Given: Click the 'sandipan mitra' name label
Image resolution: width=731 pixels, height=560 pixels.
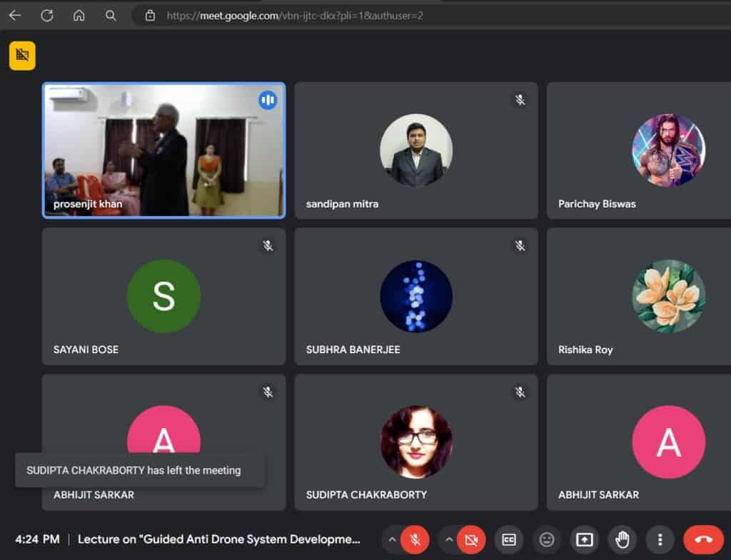Looking at the screenshot, I should [x=342, y=204].
